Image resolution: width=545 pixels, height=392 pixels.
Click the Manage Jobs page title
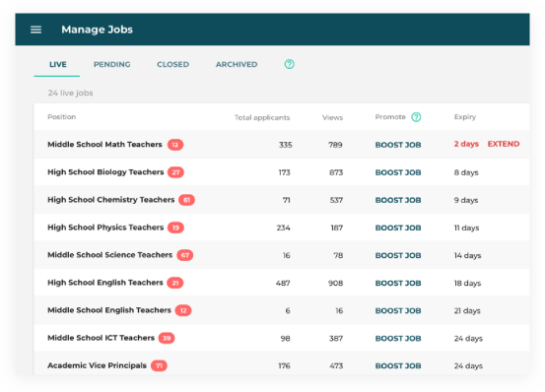click(97, 30)
